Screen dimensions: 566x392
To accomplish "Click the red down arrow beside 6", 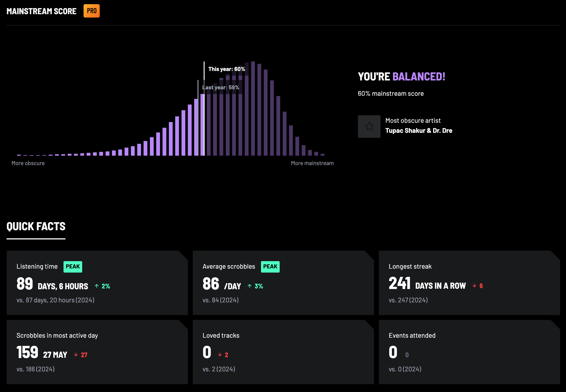I will [474, 286].
